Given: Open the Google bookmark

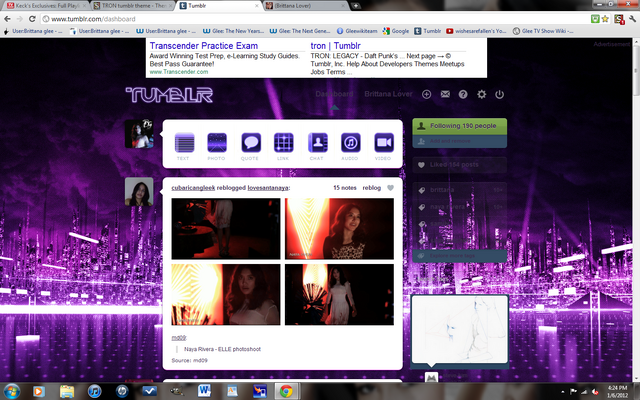Looking at the screenshot, I should [x=396, y=31].
